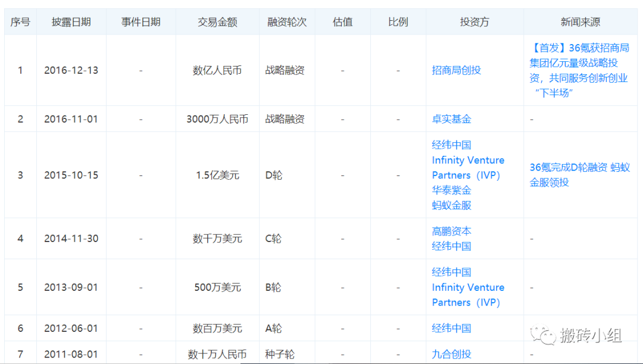The width and height of the screenshot is (643, 364).
Task: Click 经纬中国 in the A轮 row
Action: (451, 328)
